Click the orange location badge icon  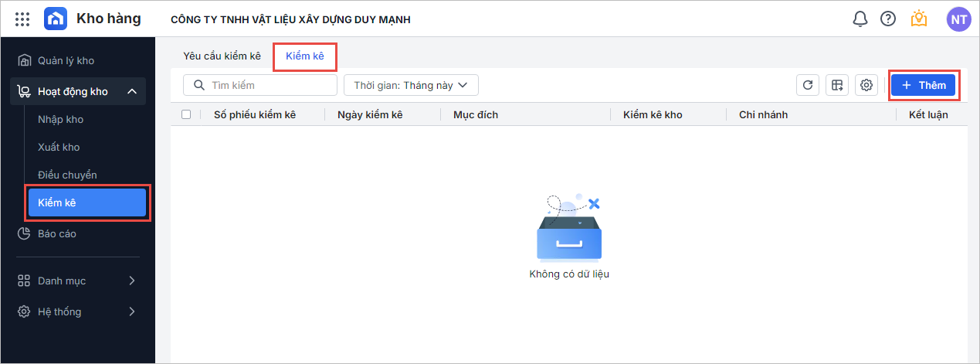918,19
